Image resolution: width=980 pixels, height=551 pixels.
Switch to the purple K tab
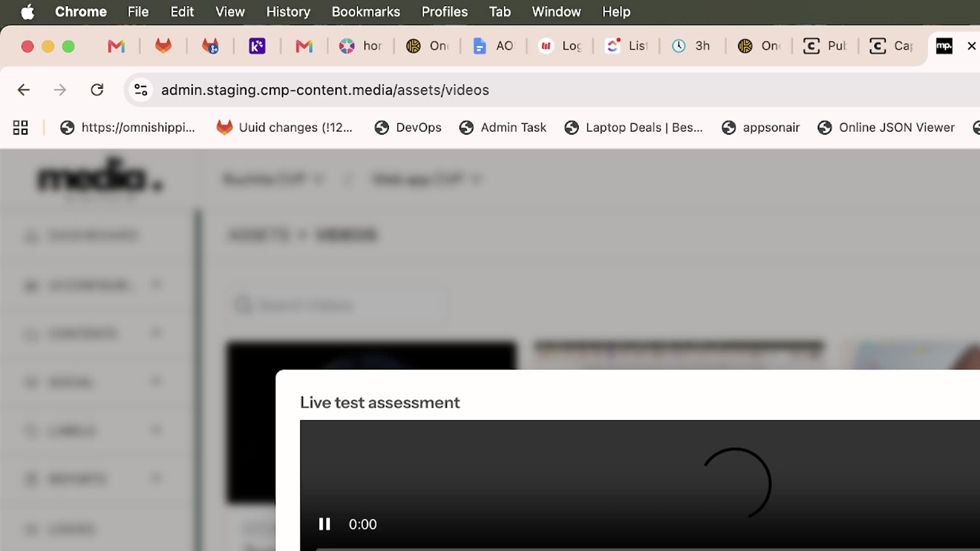click(257, 46)
